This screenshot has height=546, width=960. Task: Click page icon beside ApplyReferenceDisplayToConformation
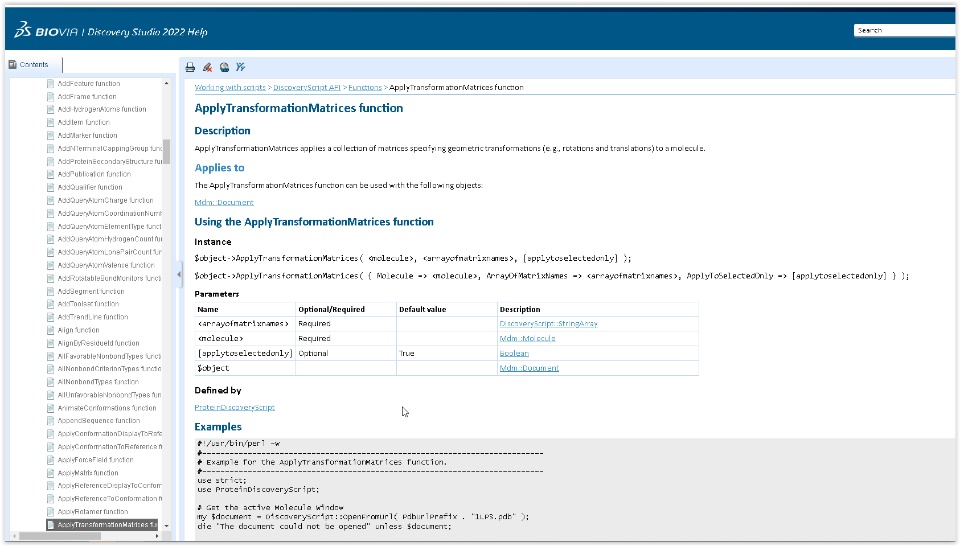[x=51, y=486]
